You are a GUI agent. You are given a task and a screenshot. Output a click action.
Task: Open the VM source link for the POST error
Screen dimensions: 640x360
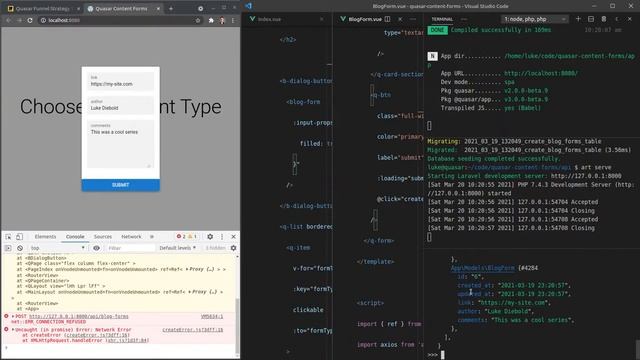[212, 316]
